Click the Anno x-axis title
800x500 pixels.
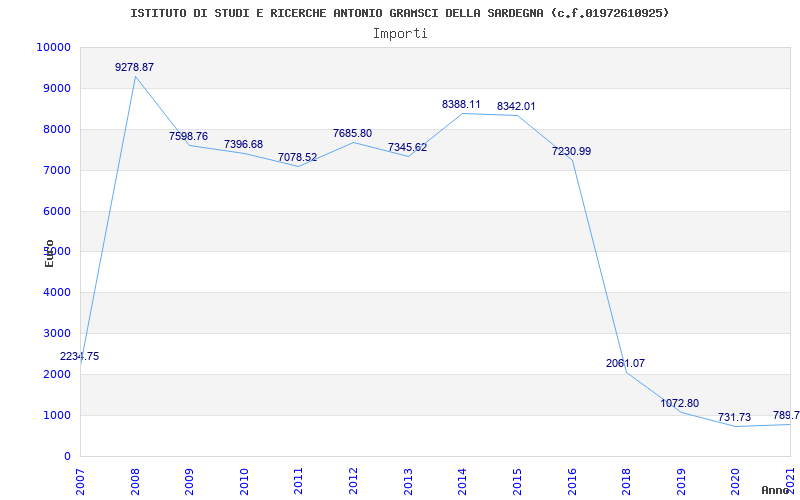[x=775, y=490]
